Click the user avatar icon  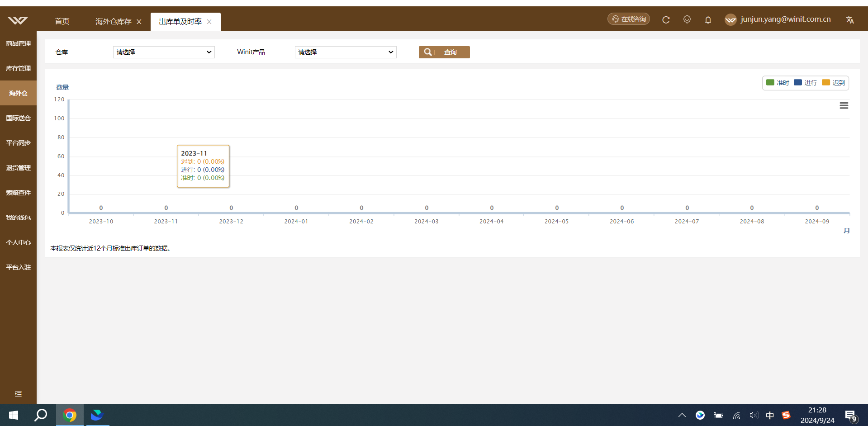[730, 19]
